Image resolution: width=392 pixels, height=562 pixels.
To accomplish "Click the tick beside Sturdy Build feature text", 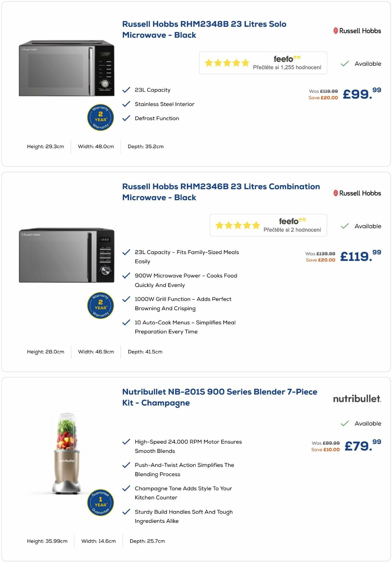I will pyautogui.click(x=126, y=512).
